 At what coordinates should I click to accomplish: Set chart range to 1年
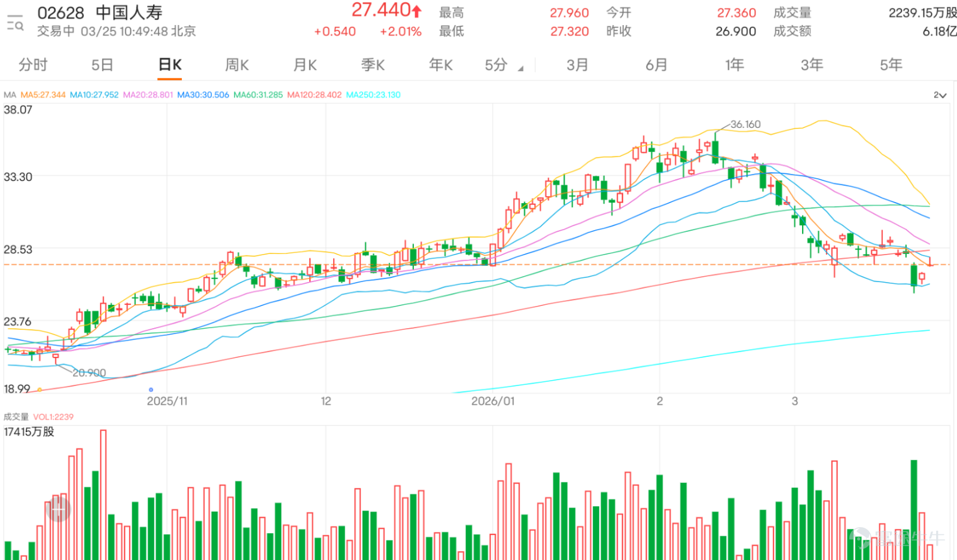pos(734,65)
